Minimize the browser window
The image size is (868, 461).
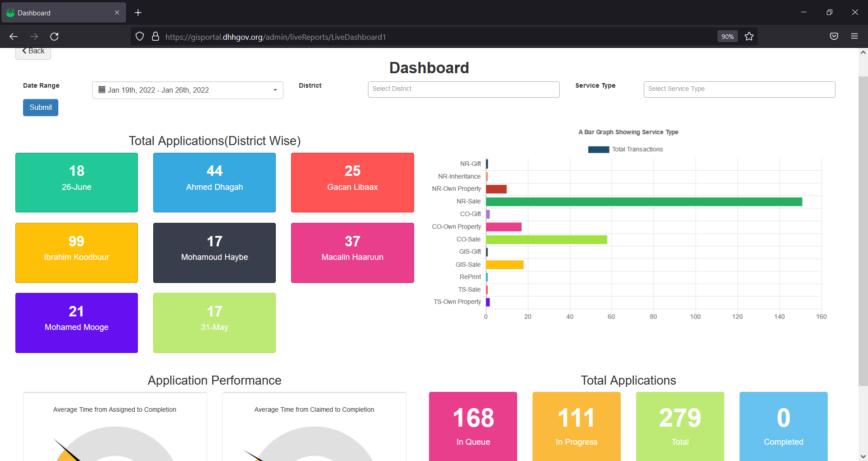[804, 12]
